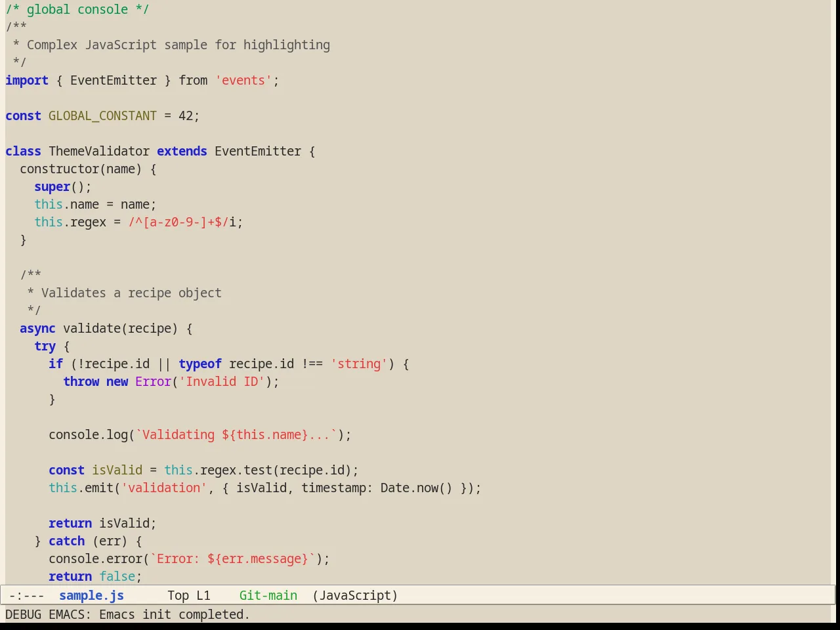
Task: Click 'this.name = name;' assignment
Action: coord(95,204)
